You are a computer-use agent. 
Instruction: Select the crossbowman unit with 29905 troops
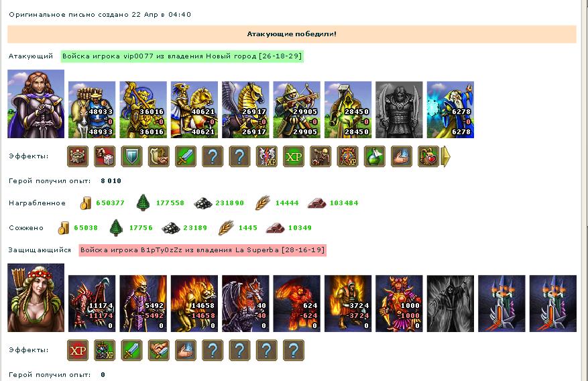296,110
